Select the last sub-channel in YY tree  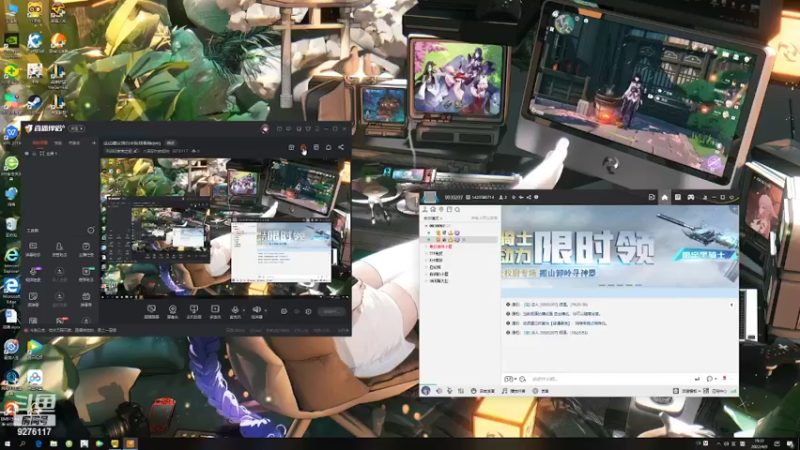[x=439, y=281]
